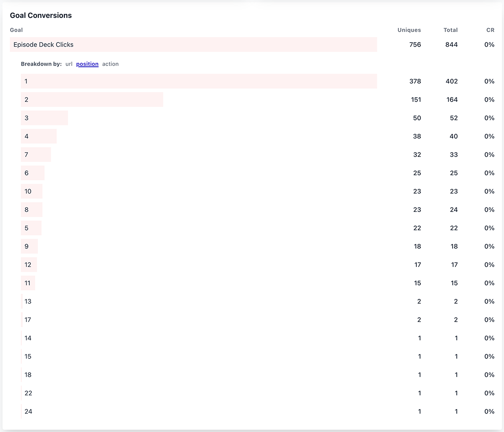The width and height of the screenshot is (504, 432).
Task: Sort by the Total column header
Action: point(450,30)
